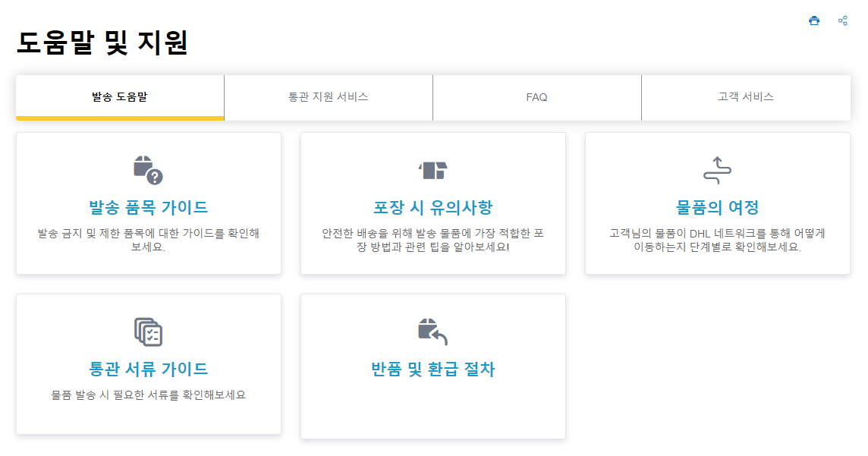Click the checklist documents icon above 통관 서류 가이드
This screenshot has width=868, height=456.
pos(149,332)
